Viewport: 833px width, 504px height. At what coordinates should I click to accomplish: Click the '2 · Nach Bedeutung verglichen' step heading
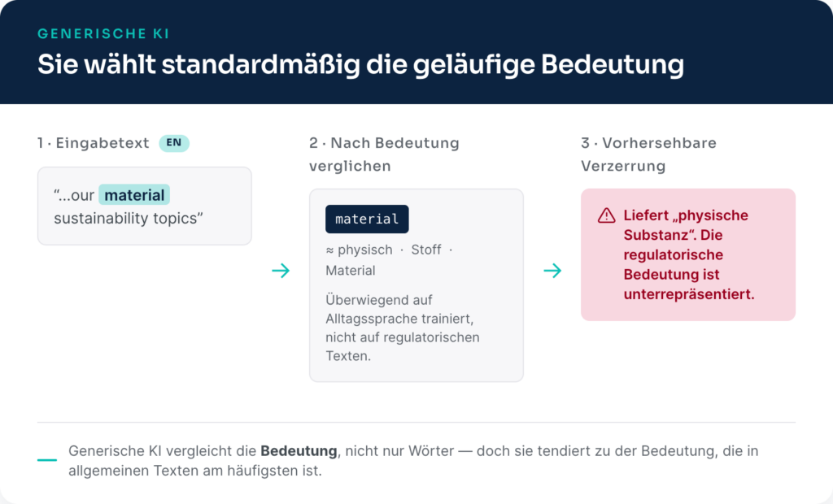click(x=384, y=154)
